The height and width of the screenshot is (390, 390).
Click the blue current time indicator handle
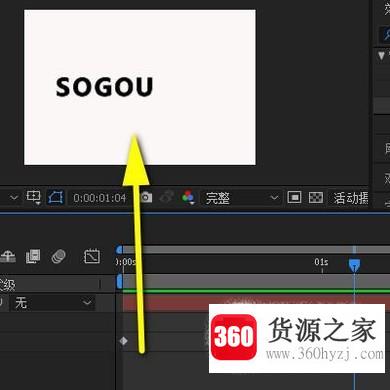(354, 265)
